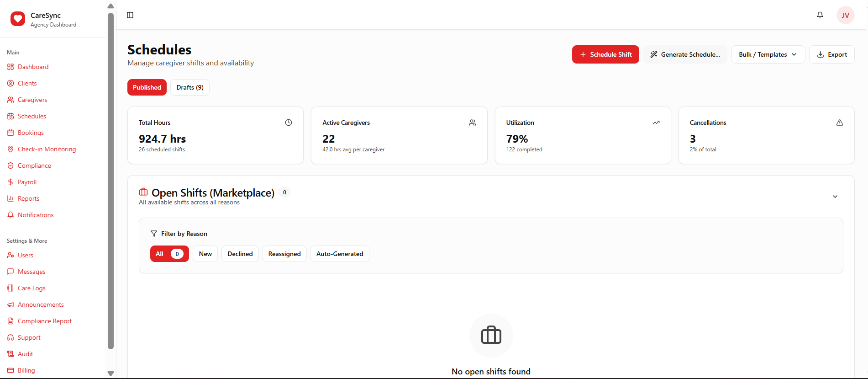Click the Clients person icon in sidebar

(11, 83)
